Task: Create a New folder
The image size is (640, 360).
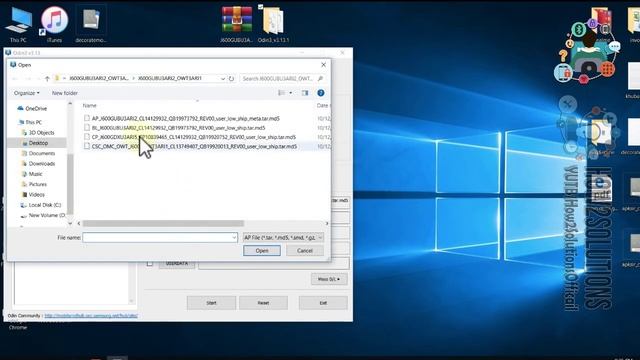Action: [64, 93]
